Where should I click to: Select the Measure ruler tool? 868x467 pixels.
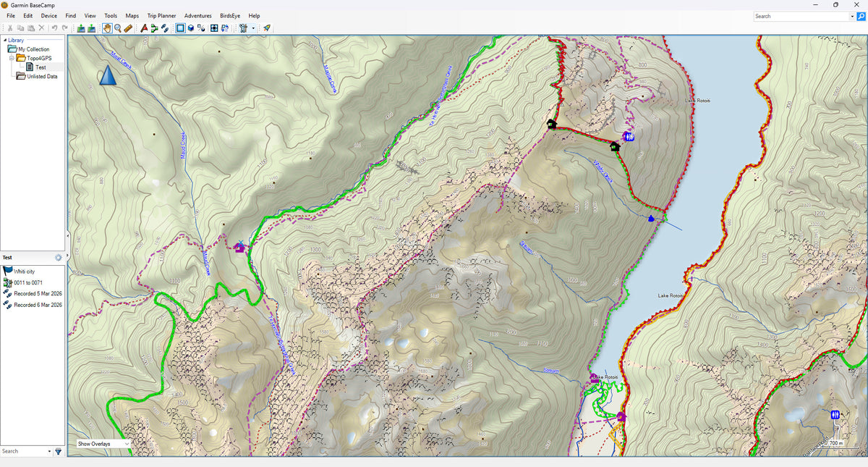tap(128, 28)
